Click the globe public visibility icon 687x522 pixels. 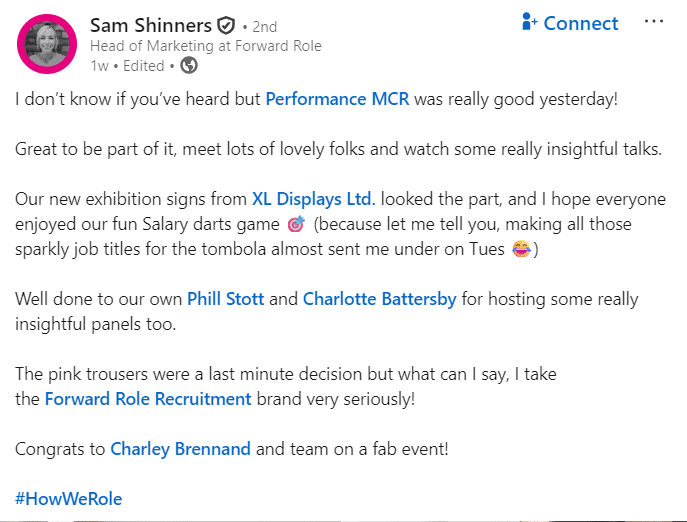click(188, 66)
